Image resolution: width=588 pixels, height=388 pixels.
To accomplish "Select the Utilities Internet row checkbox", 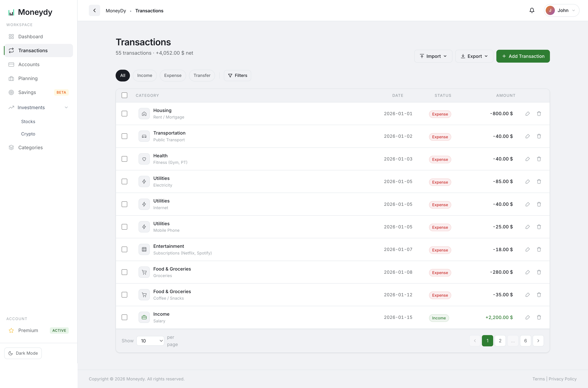I will click(x=124, y=204).
